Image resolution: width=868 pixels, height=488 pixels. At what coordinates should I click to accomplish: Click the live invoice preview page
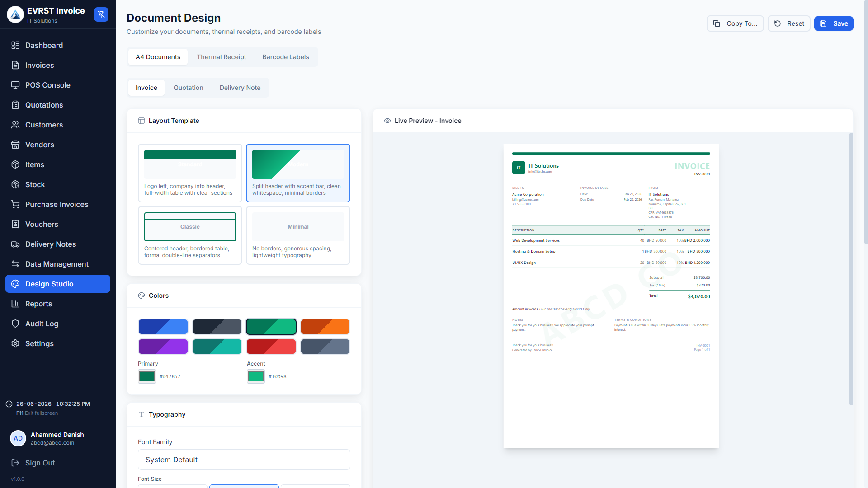[x=611, y=296]
